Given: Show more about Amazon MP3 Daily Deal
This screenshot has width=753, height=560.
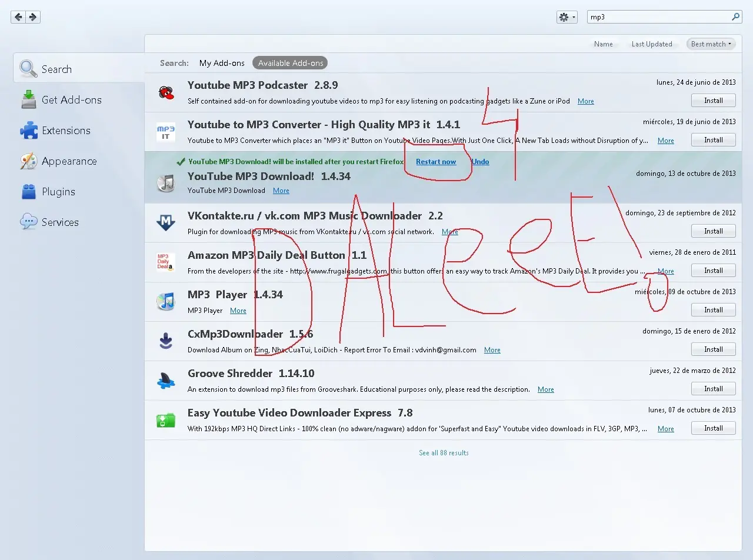Looking at the screenshot, I should tap(666, 271).
